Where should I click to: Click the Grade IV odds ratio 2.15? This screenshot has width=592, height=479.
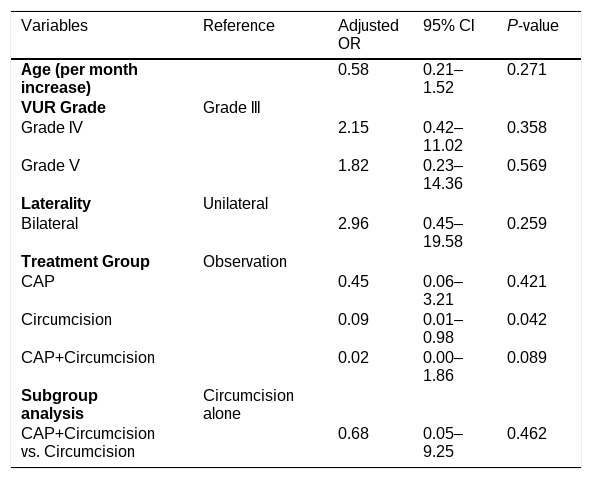pos(353,128)
